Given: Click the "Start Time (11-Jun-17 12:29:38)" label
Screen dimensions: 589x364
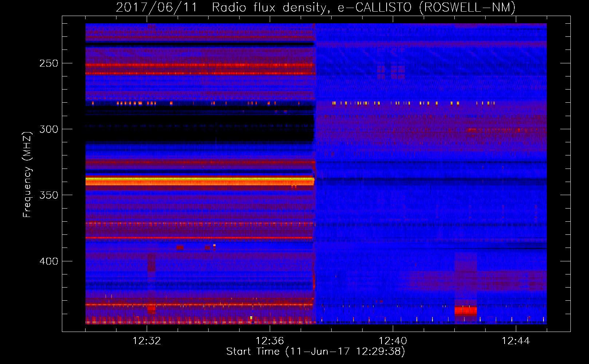Looking at the screenshot, I should pyautogui.click(x=316, y=352).
